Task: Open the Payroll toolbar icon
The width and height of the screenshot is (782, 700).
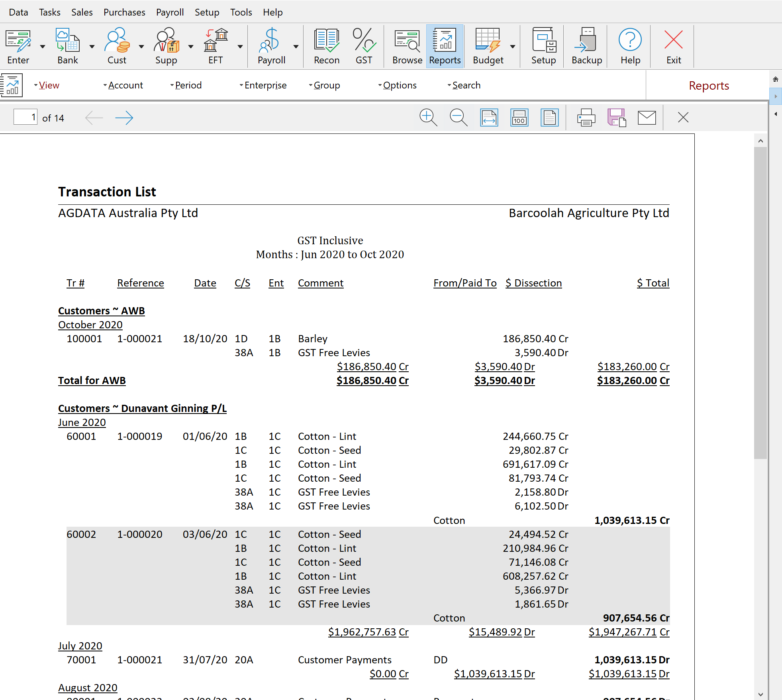Action: point(271,46)
